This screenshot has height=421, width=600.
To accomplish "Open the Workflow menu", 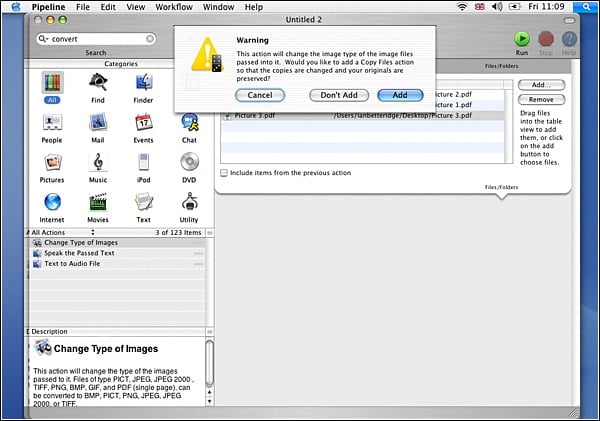I will point(174,7).
